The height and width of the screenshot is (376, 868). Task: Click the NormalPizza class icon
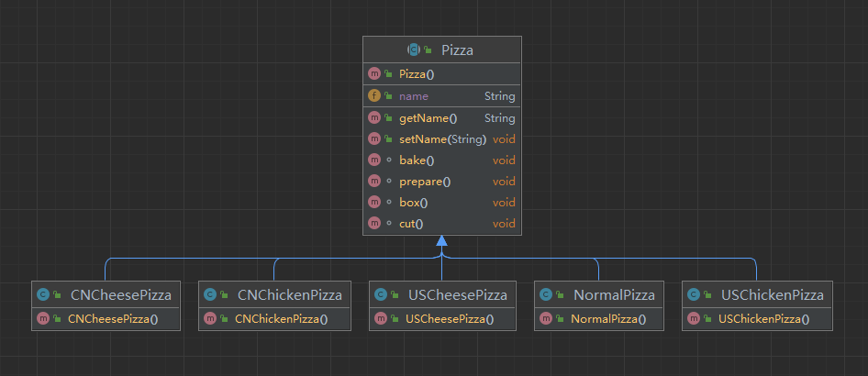click(545, 295)
